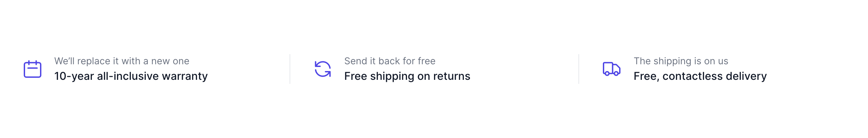
Task: Click divider between returns and delivery sections
Action: point(579,69)
